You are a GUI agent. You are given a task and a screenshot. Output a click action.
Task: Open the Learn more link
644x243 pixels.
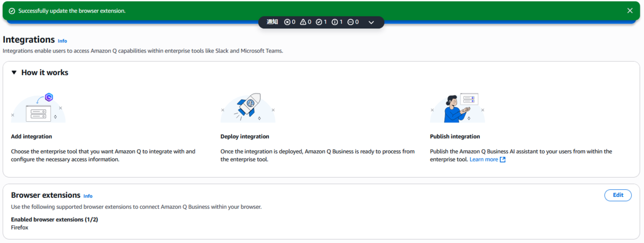point(484,159)
